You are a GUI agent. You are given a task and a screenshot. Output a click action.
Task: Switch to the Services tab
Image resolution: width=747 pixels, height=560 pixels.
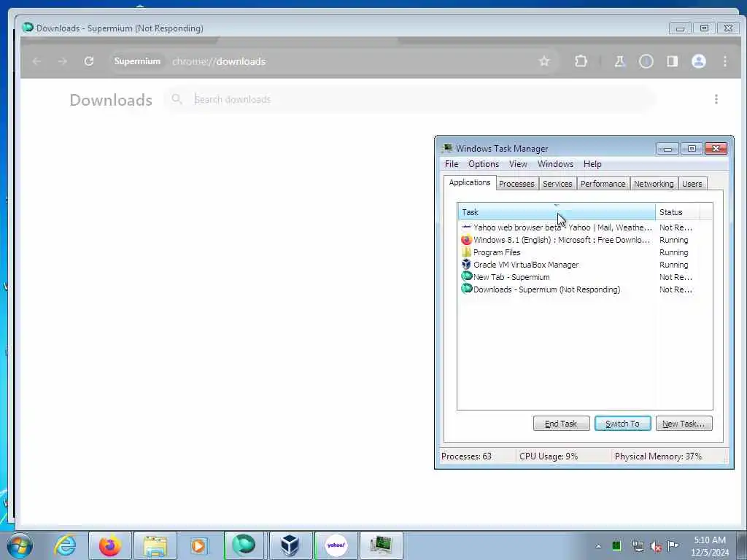(557, 184)
